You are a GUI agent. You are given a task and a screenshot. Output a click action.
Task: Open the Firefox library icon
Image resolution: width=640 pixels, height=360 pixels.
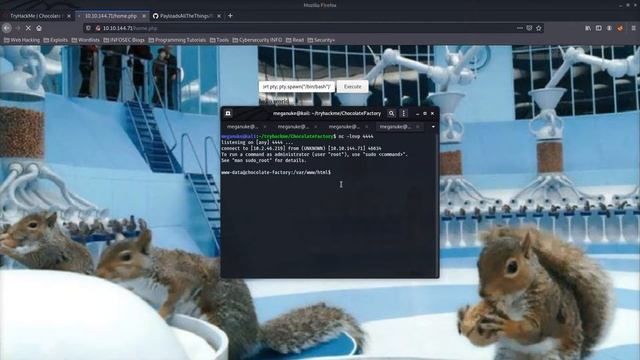point(588,28)
